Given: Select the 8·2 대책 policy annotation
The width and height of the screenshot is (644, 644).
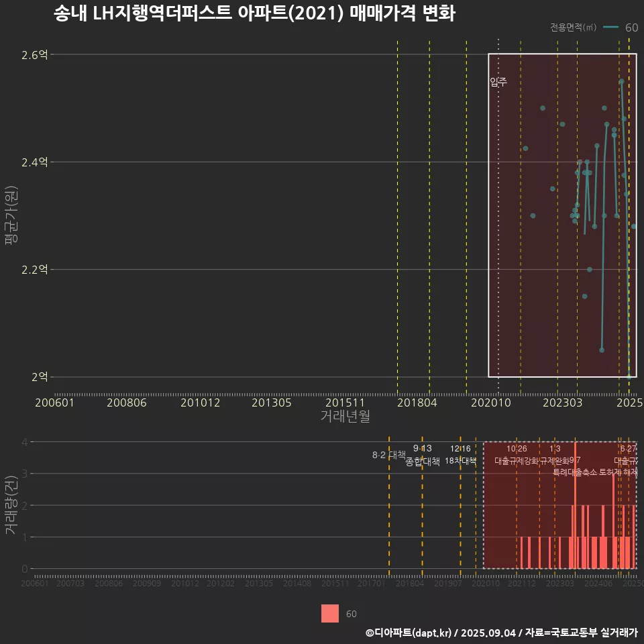Looking at the screenshot, I should (x=389, y=455).
